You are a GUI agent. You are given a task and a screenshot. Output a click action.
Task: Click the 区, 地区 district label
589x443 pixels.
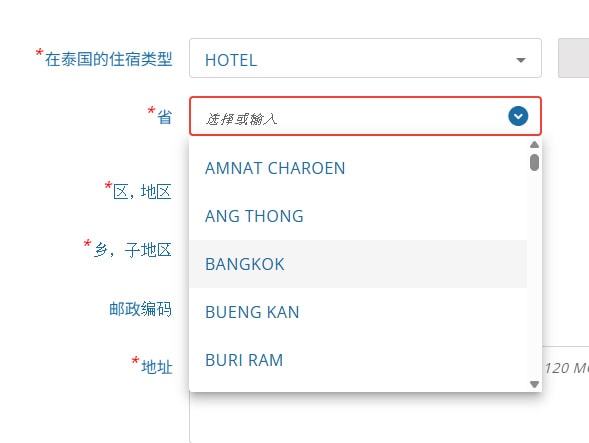pyautogui.click(x=142, y=192)
